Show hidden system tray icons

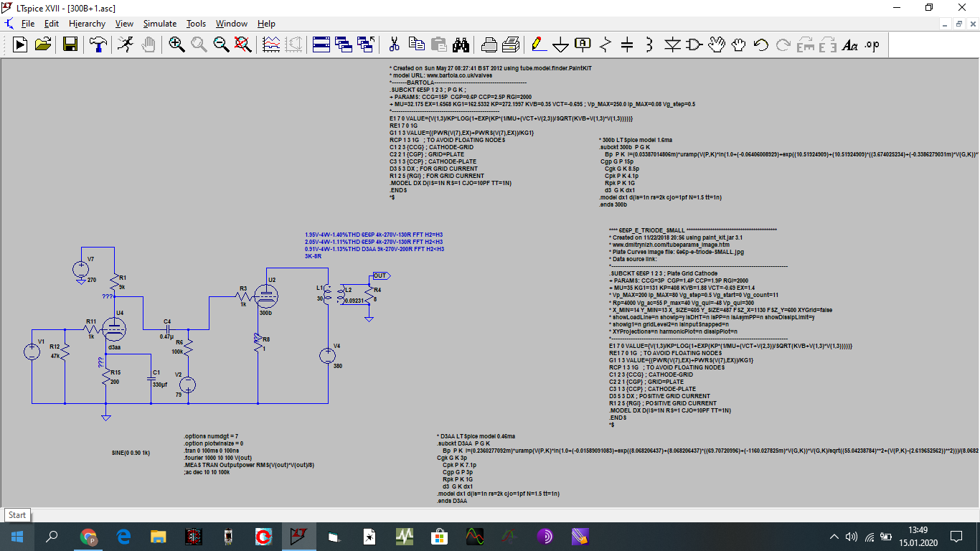[x=834, y=536]
